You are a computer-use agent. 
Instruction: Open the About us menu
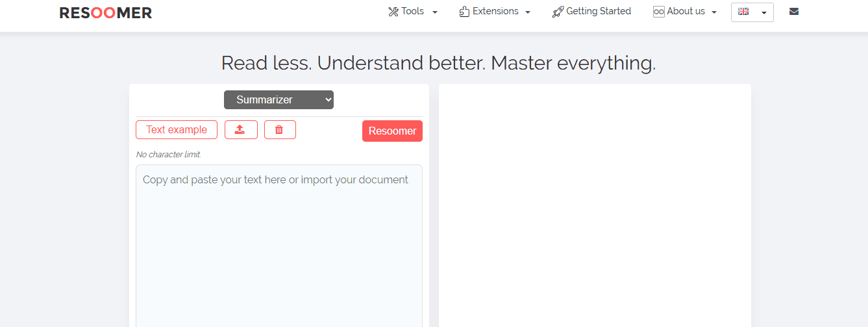(685, 11)
